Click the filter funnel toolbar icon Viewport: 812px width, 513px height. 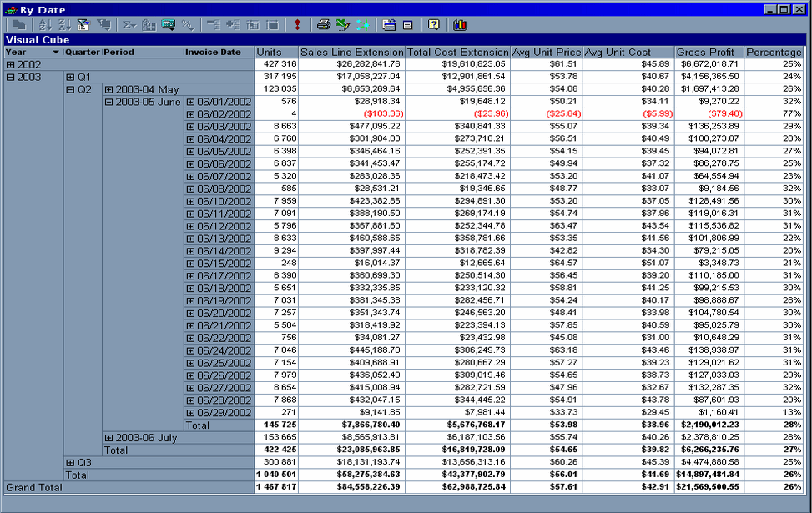pos(83,25)
